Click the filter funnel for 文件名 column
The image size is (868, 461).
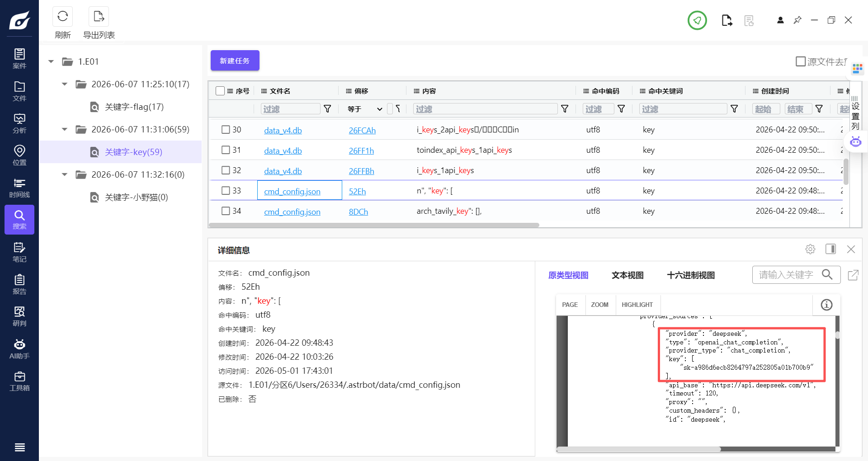(327, 109)
